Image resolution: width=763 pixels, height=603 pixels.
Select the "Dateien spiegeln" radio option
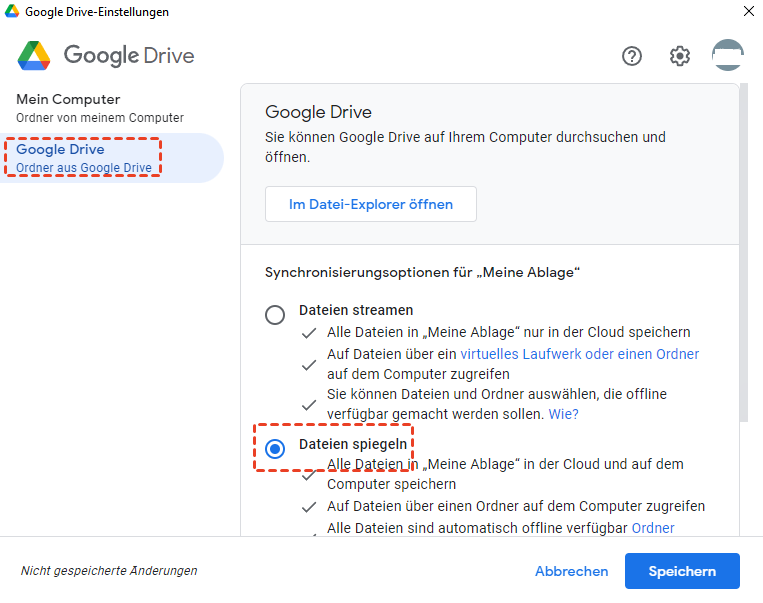click(275, 449)
